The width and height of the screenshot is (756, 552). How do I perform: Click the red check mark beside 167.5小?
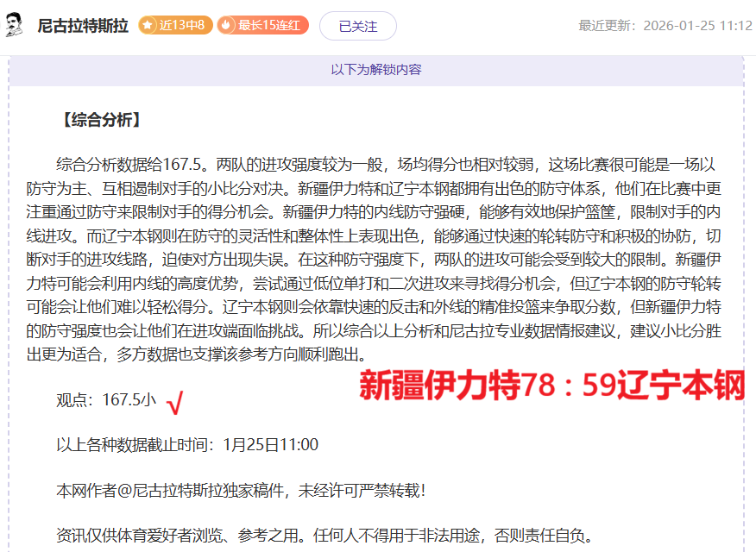pyautogui.click(x=175, y=401)
